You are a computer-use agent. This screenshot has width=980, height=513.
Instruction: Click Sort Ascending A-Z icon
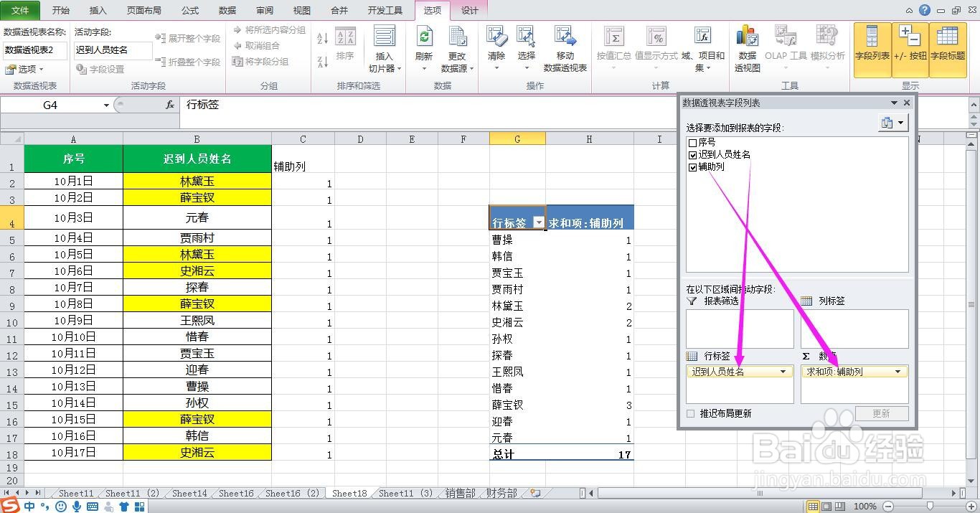(x=323, y=38)
